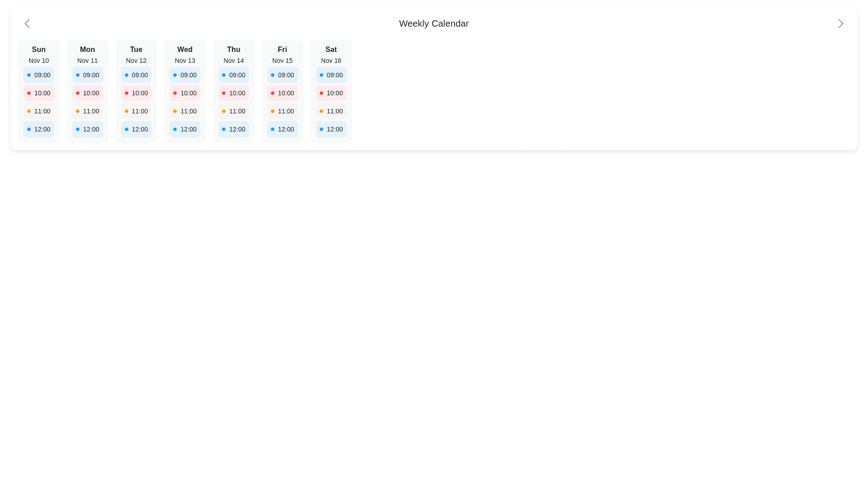This screenshot has height=488, width=868.
Task: Select Tuesday 10:00 red slot
Action: (136, 93)
